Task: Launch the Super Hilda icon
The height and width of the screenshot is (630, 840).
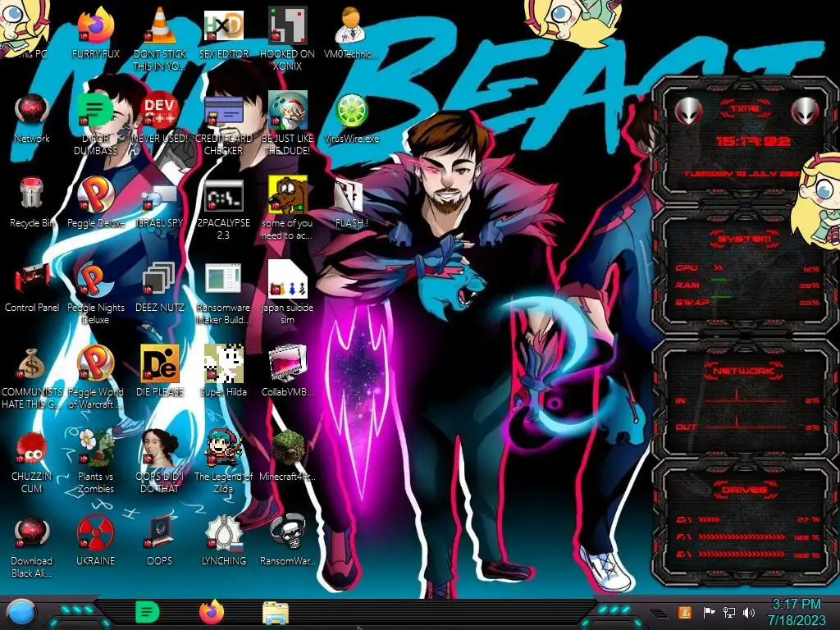Action: (223, 363)
